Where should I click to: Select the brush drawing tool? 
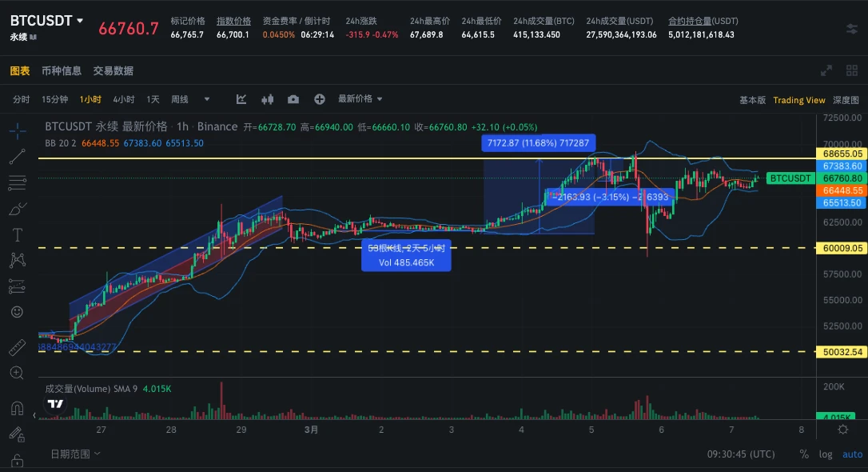[x=17, y=209]
